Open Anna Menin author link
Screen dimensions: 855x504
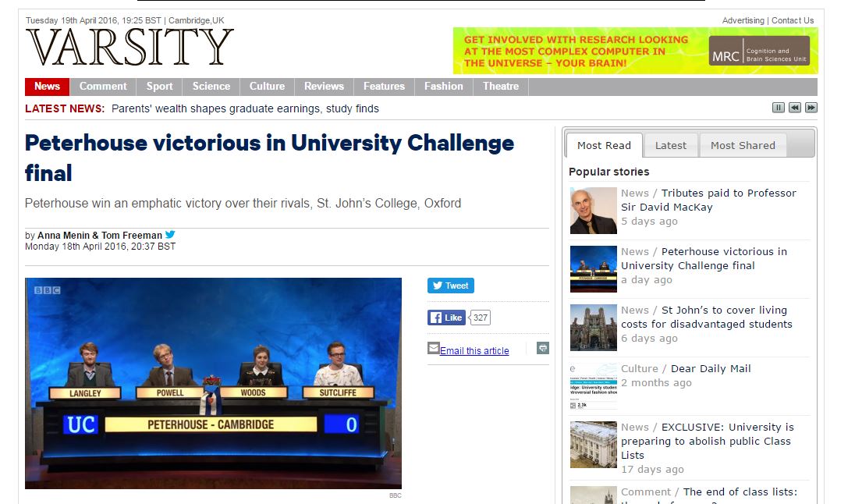[x=63, y=235]
